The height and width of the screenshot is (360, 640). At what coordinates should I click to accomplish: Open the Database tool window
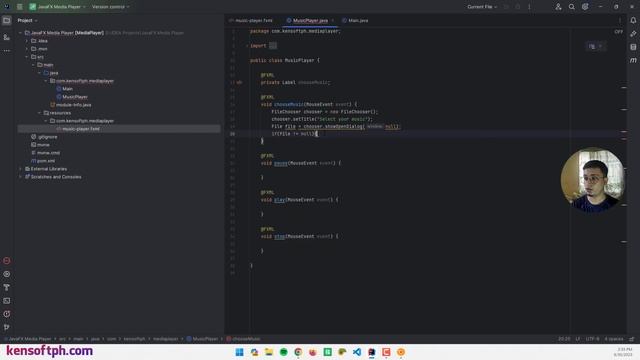633,47
